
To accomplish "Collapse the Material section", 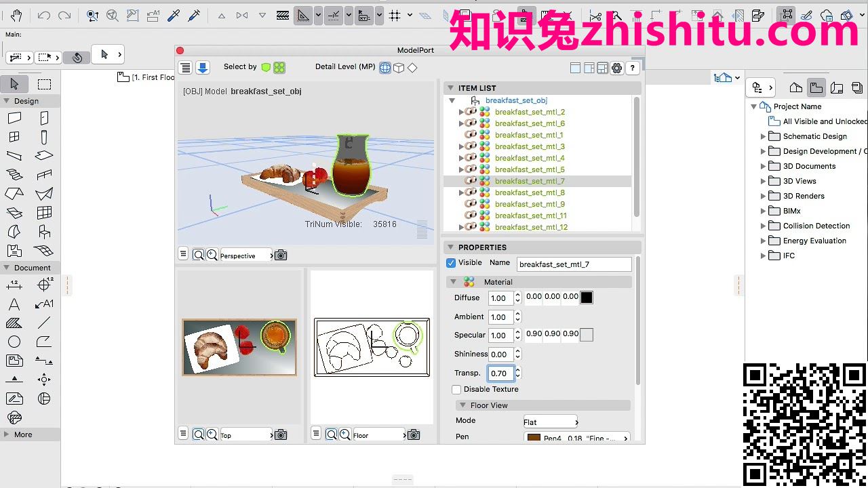I will (x=452, y=282).
